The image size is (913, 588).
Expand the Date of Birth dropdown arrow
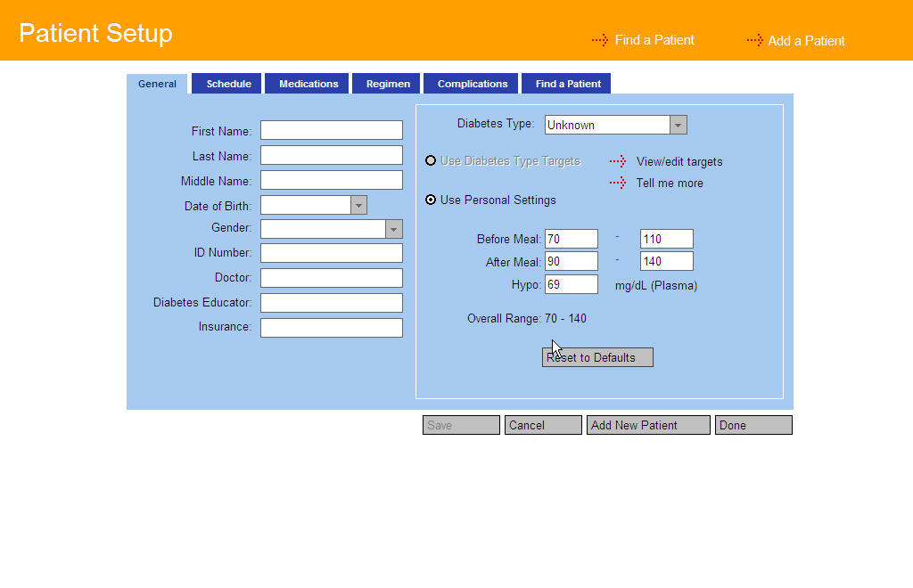358,206
